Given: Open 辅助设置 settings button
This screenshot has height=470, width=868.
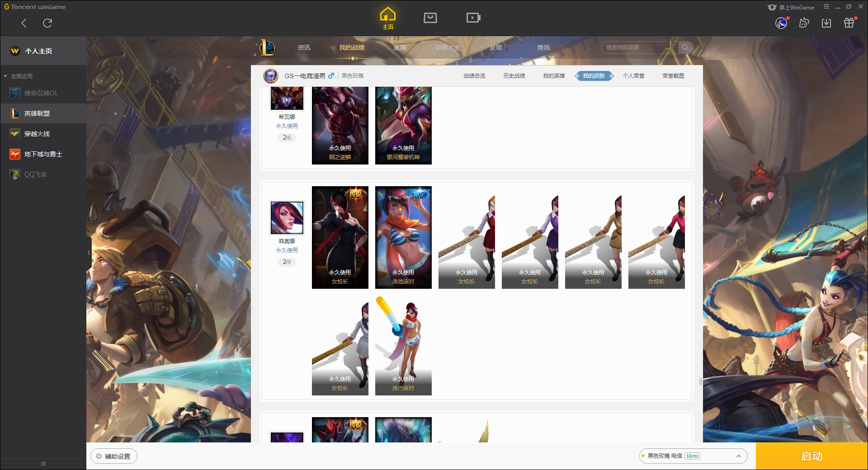Looking at the screenshot, I should tap(114, 456).
